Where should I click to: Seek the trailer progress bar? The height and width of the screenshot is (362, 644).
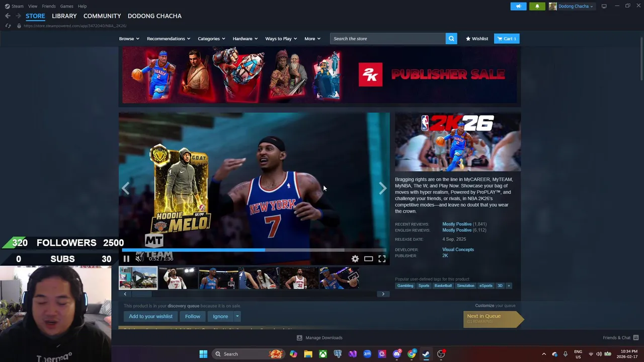[x=254, y=250]
